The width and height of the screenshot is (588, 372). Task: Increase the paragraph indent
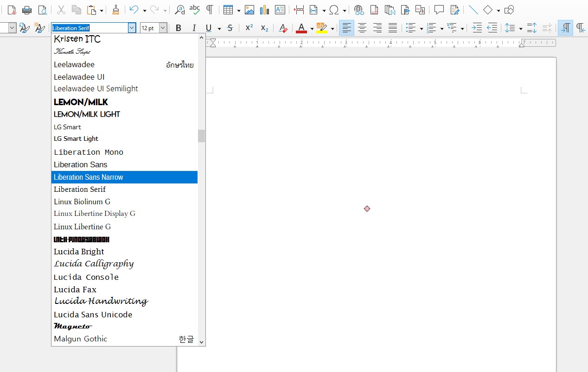(477, 28)
